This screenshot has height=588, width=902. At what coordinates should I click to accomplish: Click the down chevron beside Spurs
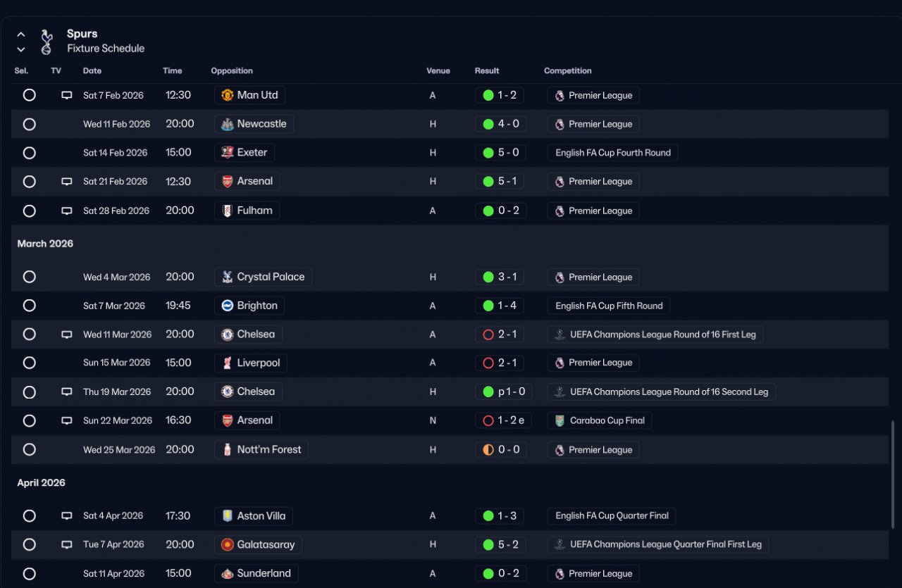(21, 49)
